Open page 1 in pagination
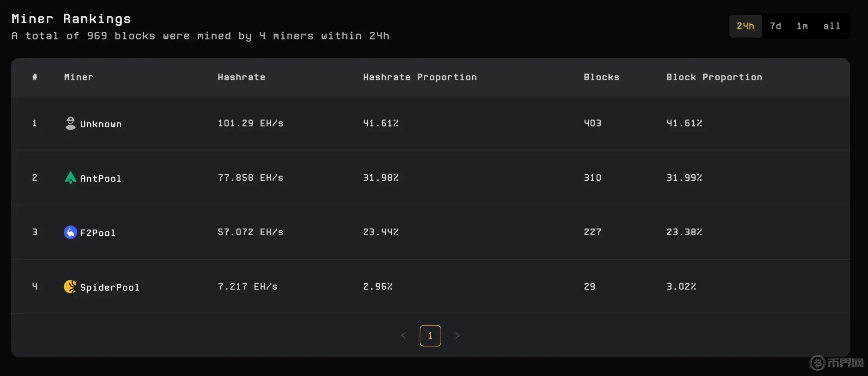Image resolution: width=868 pixels, height=376 pixels. [430, 336]
